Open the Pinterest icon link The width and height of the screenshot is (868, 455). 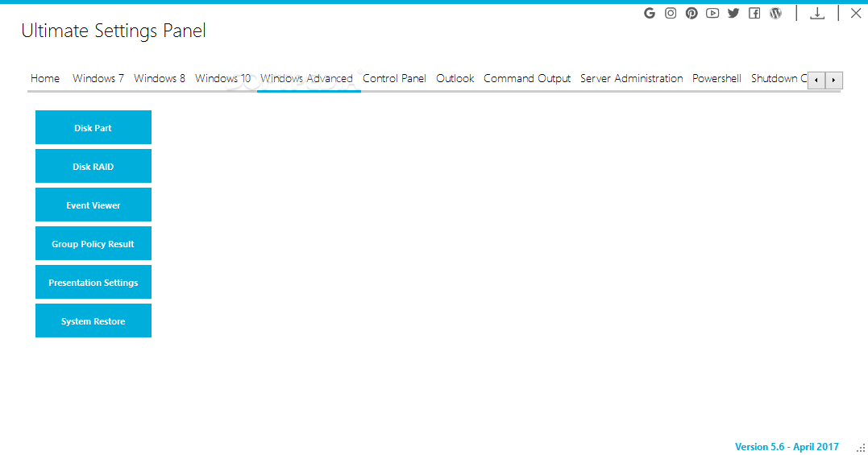[x=691, y=13]
